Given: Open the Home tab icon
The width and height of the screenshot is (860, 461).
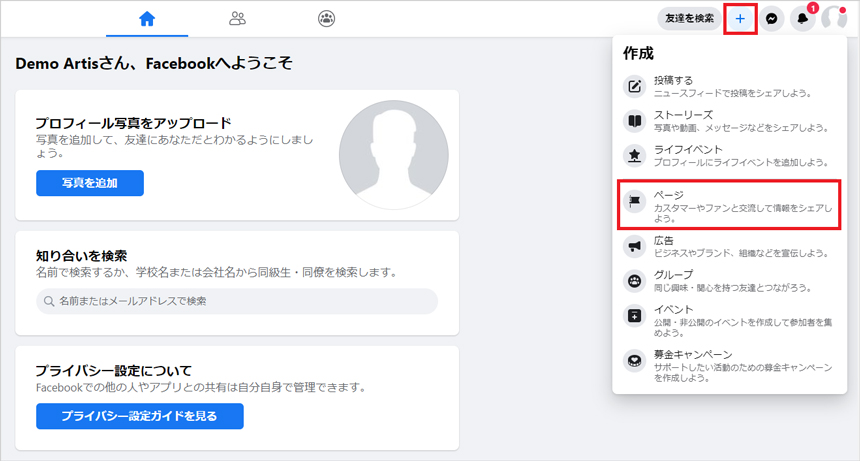Looking at the screenshot, I should (x=147, y=19).
